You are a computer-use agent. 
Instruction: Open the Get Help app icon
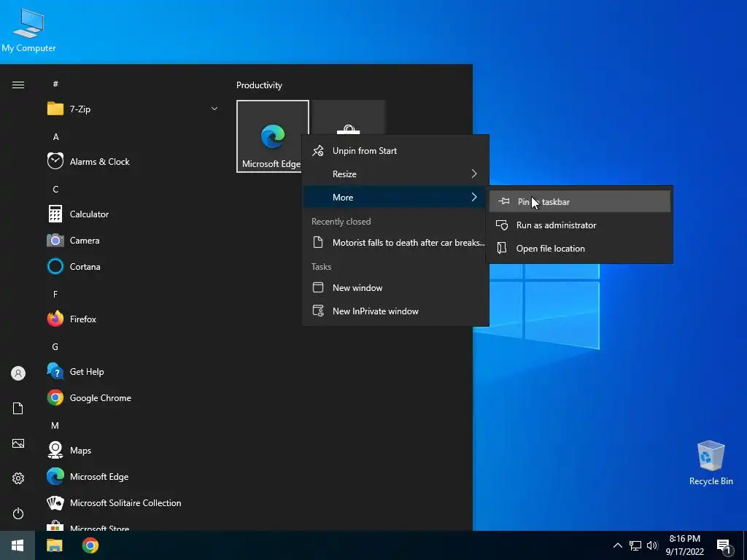tap(55, 371)
